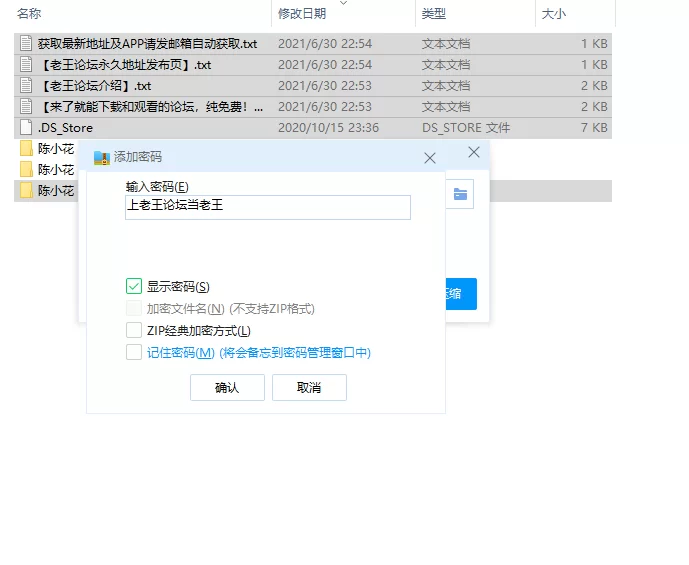The height and width of the screenshot is (565, 689).
Task: Enable the ZIP经典加密方式(L) checkbox
Action: coord(134,330)
